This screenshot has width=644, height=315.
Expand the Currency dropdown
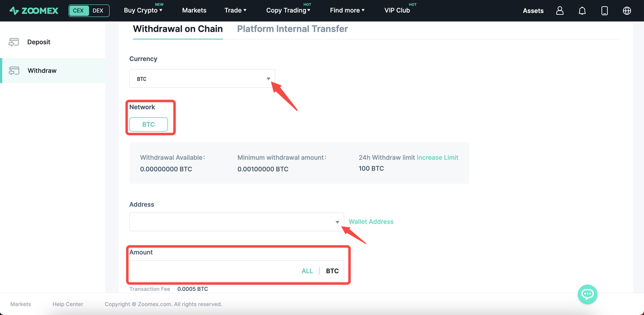click(268, 79)
